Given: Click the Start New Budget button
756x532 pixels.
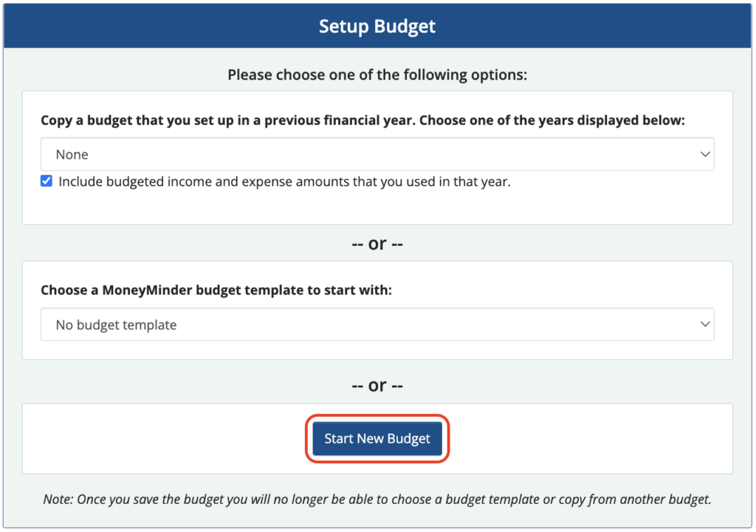Looking at the screenshot, I should (x=377, y=438).
